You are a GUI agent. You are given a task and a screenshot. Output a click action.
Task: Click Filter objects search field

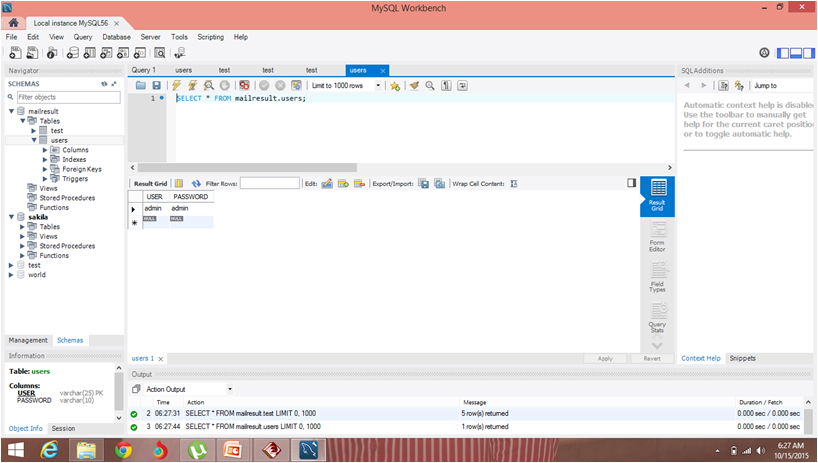pos(68,97)
